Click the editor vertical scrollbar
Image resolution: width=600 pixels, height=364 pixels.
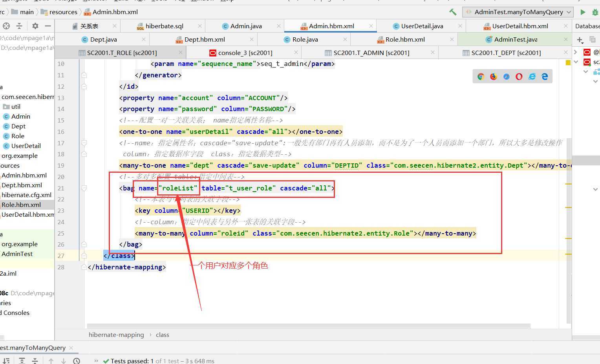569,231
